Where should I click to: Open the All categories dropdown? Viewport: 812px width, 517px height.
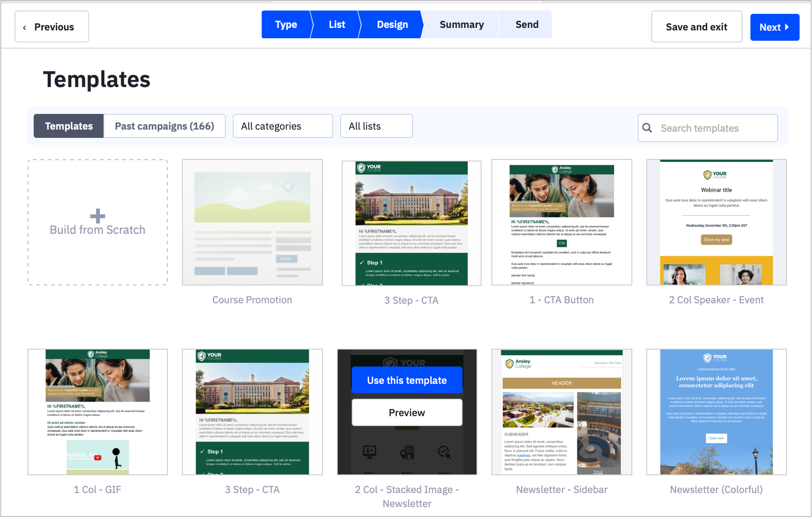click(x=283, y=126)
